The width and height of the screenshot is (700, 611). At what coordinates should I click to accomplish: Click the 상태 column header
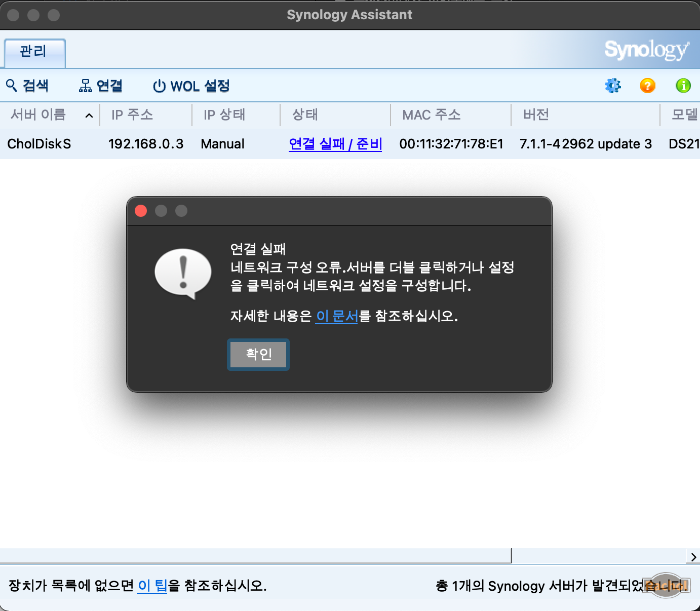click(335, 115)
